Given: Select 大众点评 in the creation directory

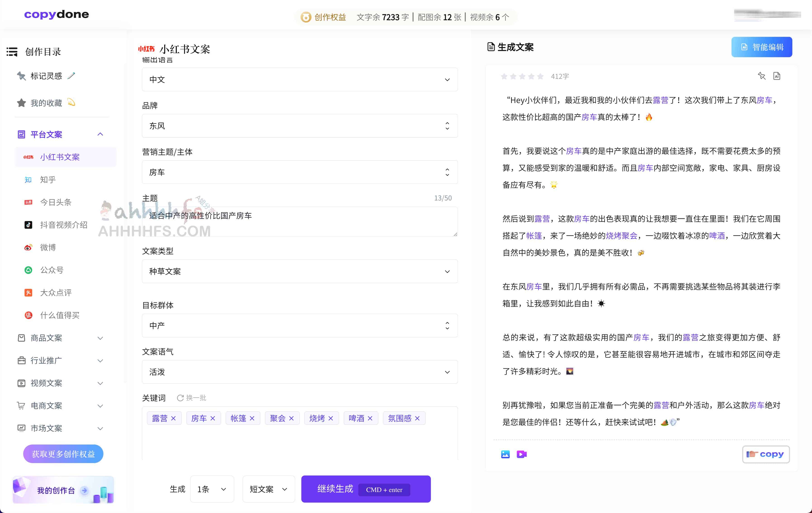Looking at the screenshot, I should 56,293.
